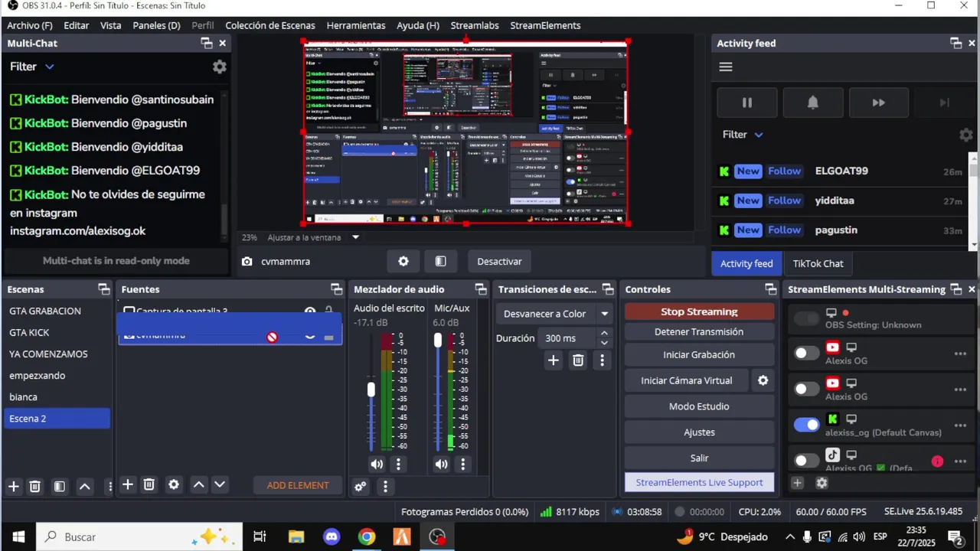This screenshot has width=980, height=551.
Task: Open StreamElements Multi-Streaming settings gear
Action: point(822,483)
